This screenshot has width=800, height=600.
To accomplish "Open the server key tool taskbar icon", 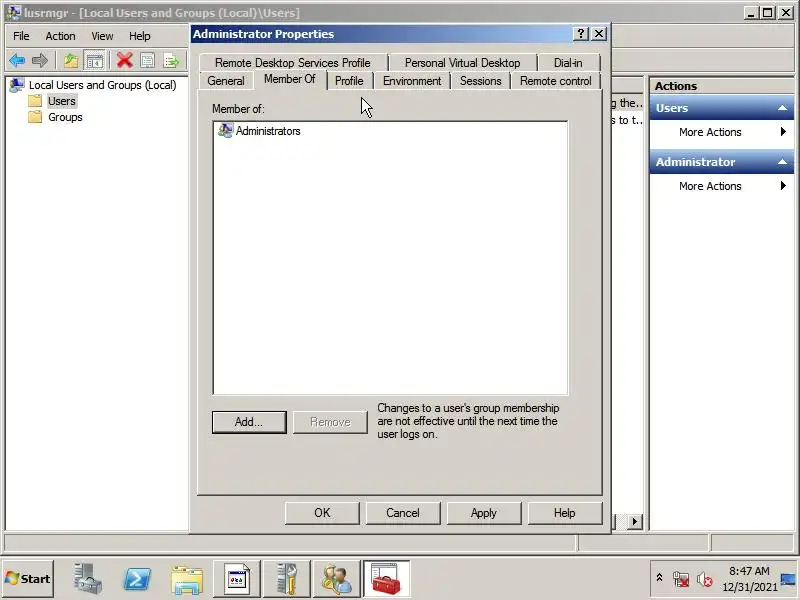I will [x=287, y=579].
